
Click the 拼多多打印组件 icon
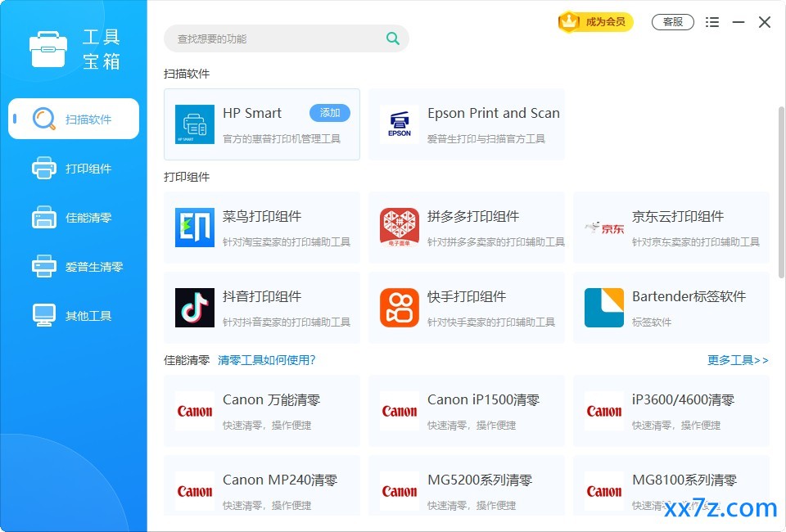click(x=399, y=228)
